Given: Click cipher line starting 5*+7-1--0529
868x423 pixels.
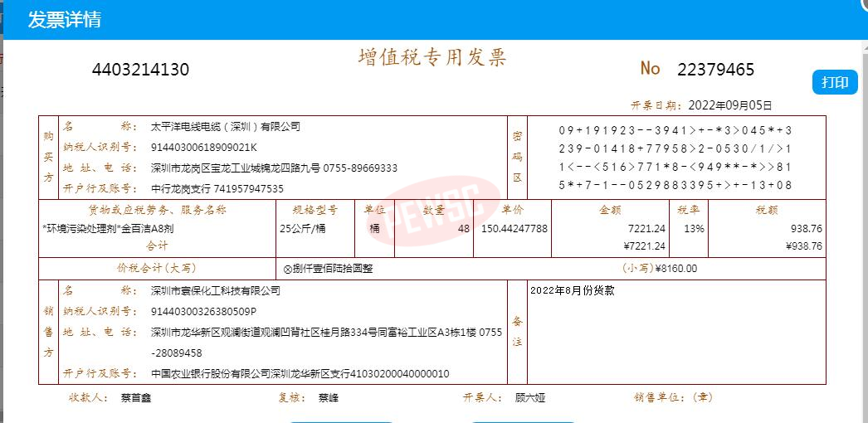Looking at the screenshot, I should [x=675, y=185].
